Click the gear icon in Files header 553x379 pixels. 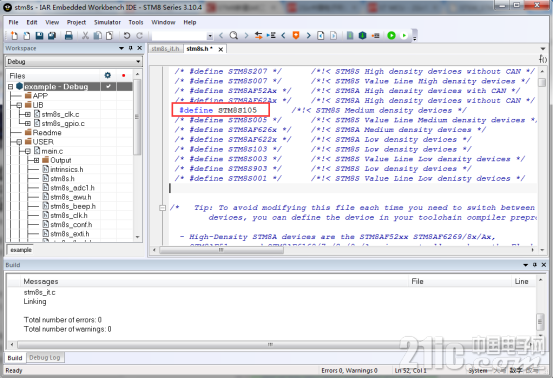pos(108,75)
